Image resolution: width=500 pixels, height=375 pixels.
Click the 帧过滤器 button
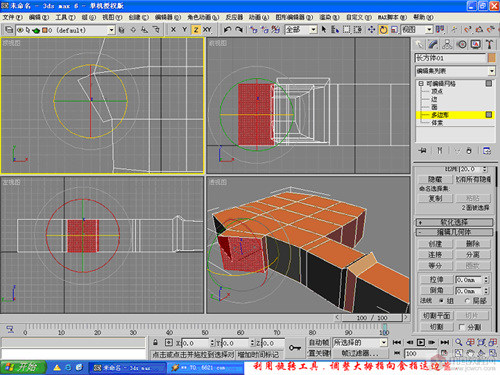pos(359,353)
